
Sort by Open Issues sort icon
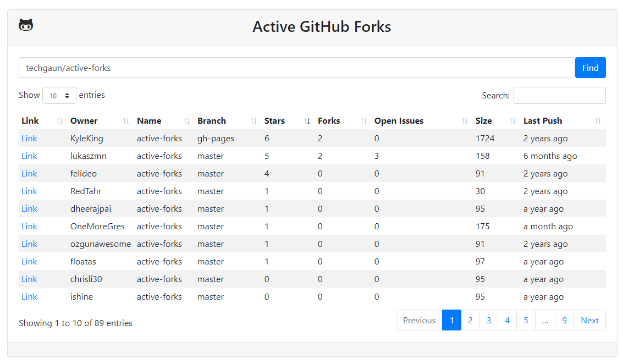click(x=465, y=121)
